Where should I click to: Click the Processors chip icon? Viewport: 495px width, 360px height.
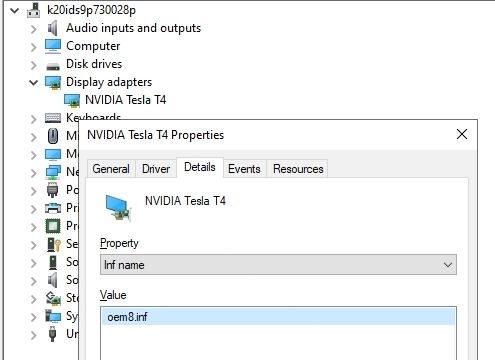(53, 226)
